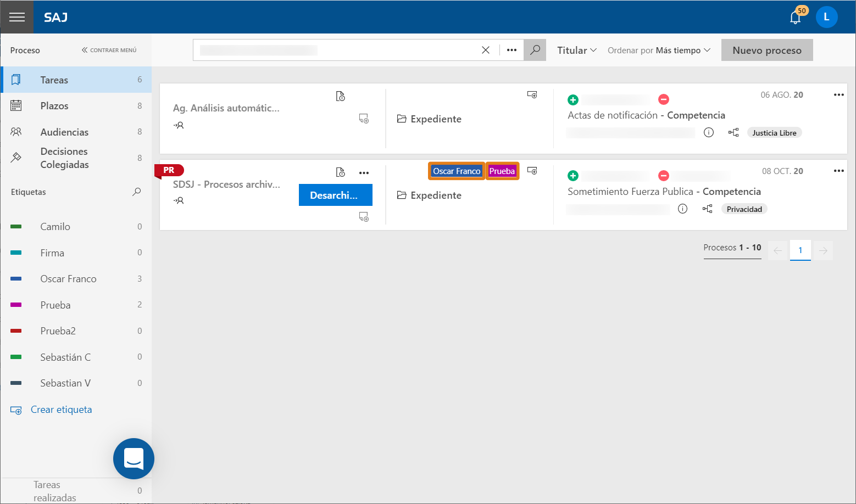Viewport: 856px width, 504px height.
Task: Click the Nuevo proceso button
Action: [767, 50]
